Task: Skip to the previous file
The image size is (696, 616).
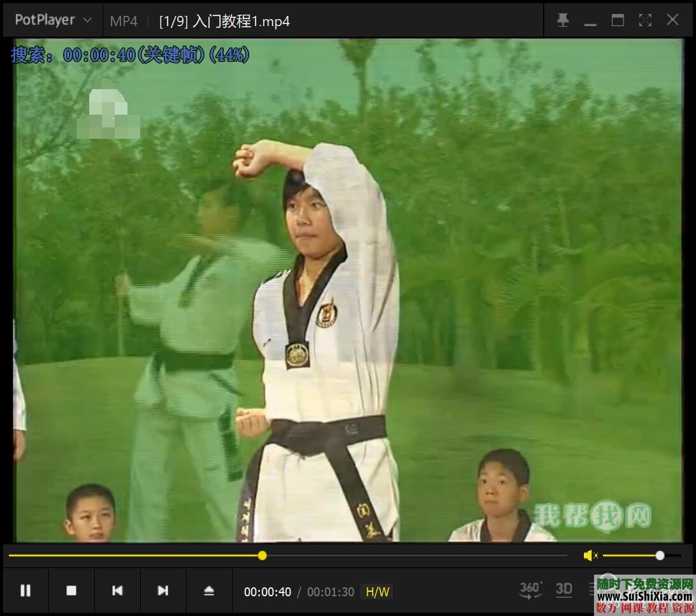Action: coord(117,591)
